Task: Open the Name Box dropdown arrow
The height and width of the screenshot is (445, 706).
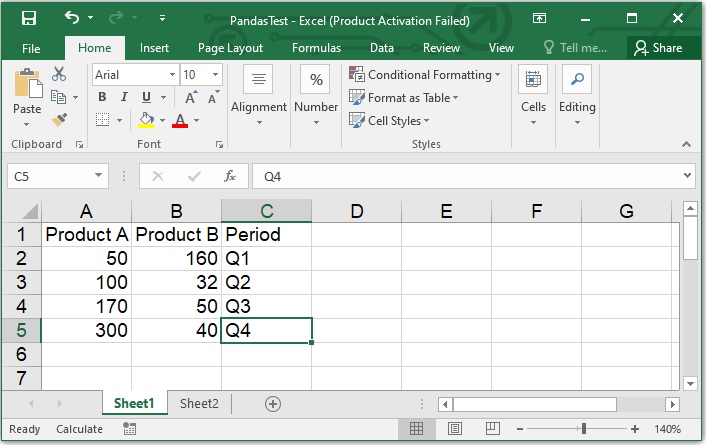Action: click(x=98, y=176)
